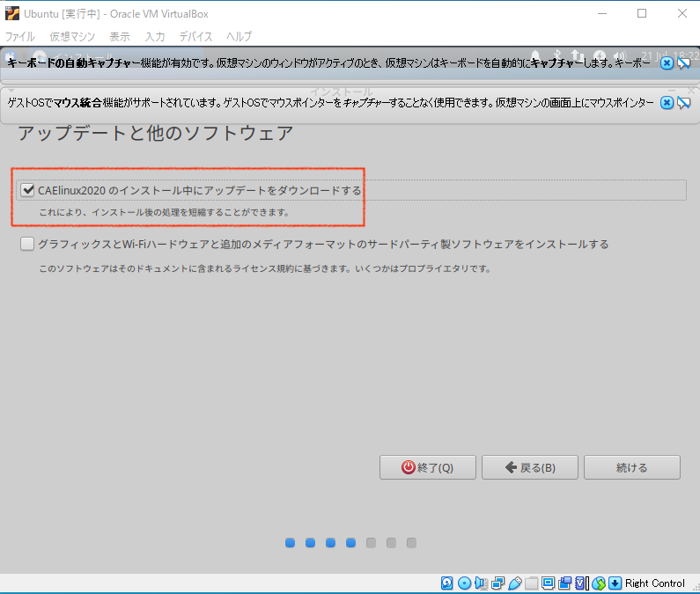Click the recording status icon
The width and height of the screenshot is (700, 594).
(564, 583)
